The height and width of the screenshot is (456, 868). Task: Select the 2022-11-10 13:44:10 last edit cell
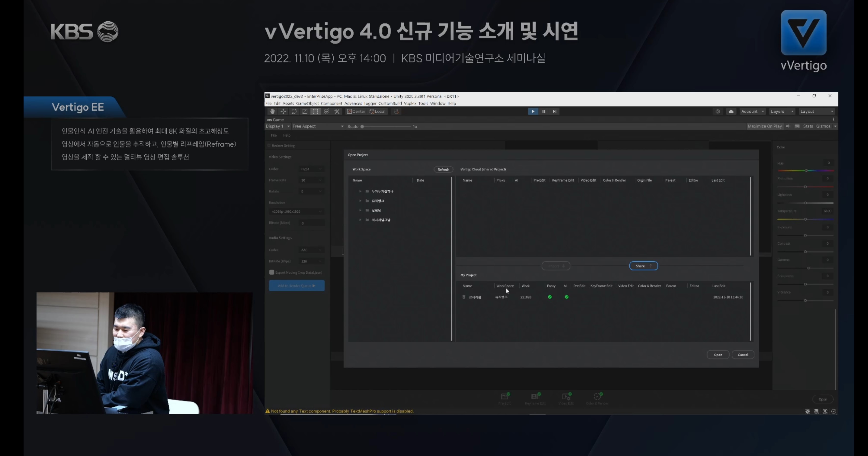coord(728,297)
